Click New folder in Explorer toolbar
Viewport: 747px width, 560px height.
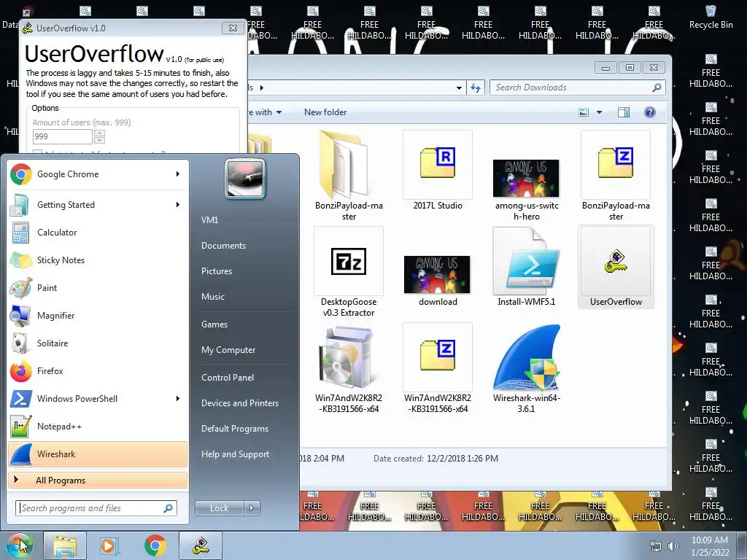(x=325, y=112)
